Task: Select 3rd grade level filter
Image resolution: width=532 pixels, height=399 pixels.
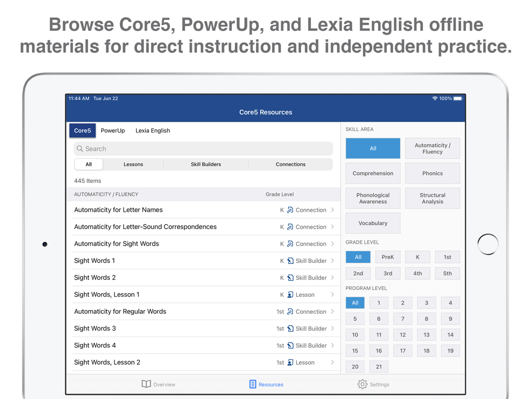Action: point(388,273)
